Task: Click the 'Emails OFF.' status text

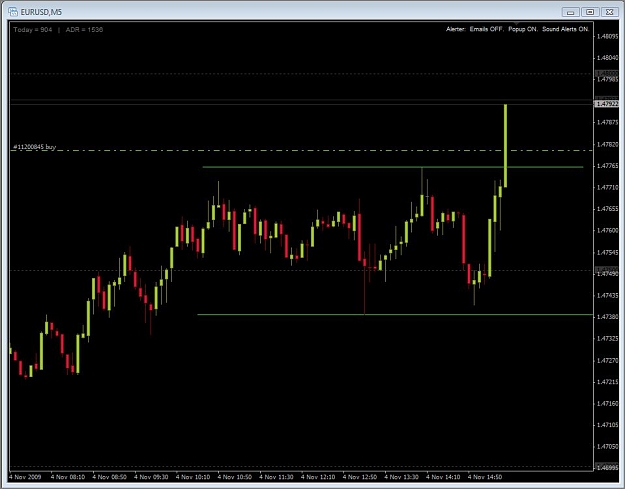Action: pyautogui.click(x=487, y=29)
